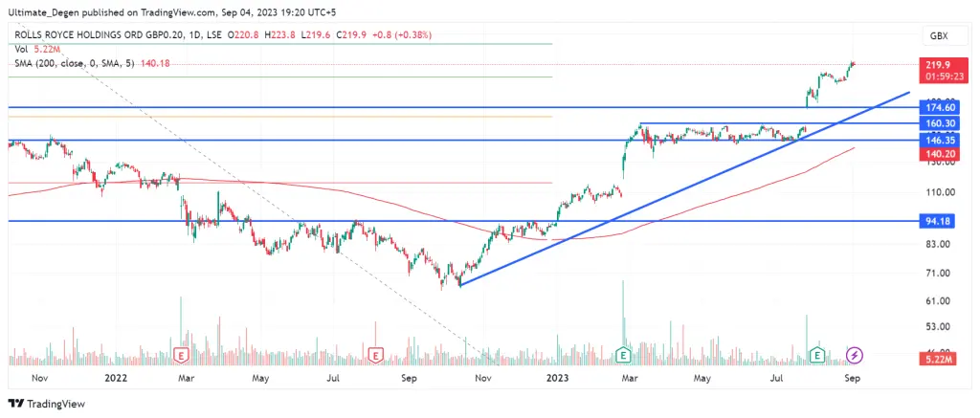The image size is (980, 418).
Task: Click the 110.00 price axis label
Action: coord(940,192)
